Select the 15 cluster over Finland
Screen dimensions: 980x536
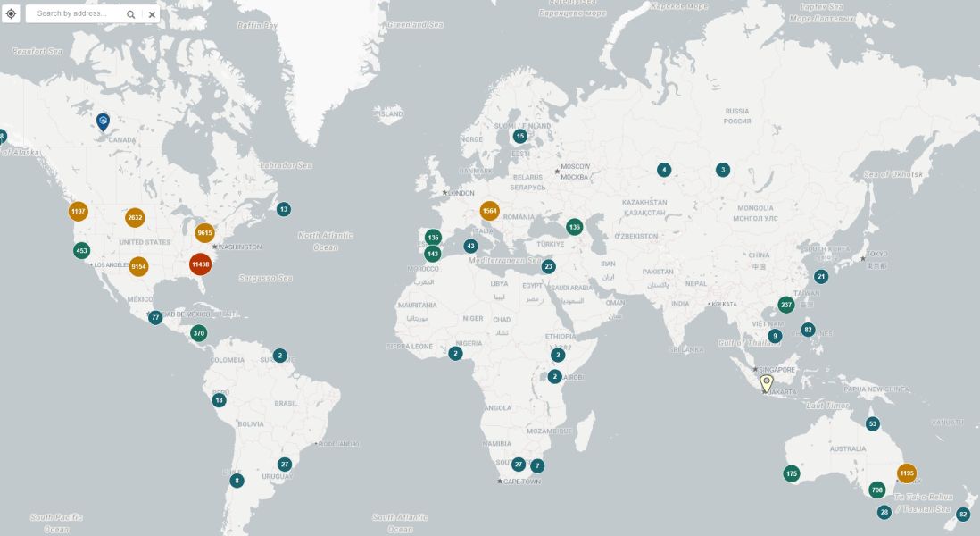(x=520, y=135)
